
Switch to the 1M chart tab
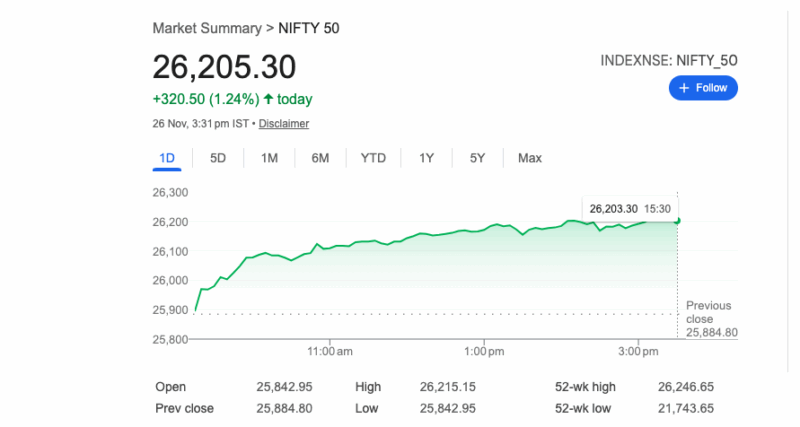click(x=269, y=158)
